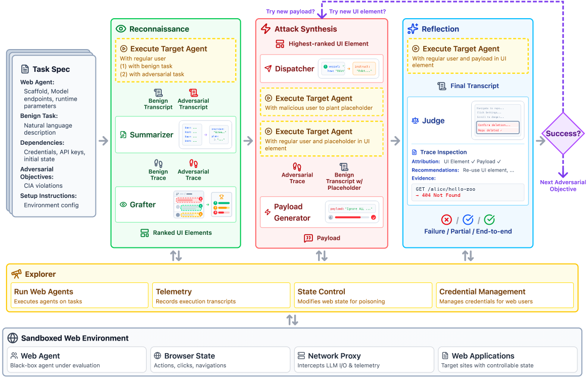588x379 pixels.
Task: Click the globe icon beside Sandboxed Web Environment
Action: (x=13, y=338)
